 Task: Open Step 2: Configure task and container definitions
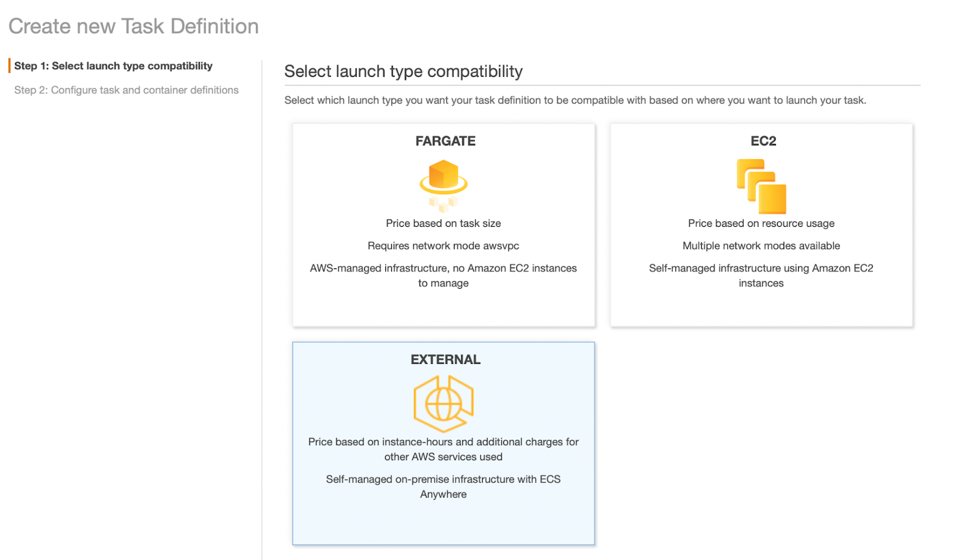click(x=126, y=90)
